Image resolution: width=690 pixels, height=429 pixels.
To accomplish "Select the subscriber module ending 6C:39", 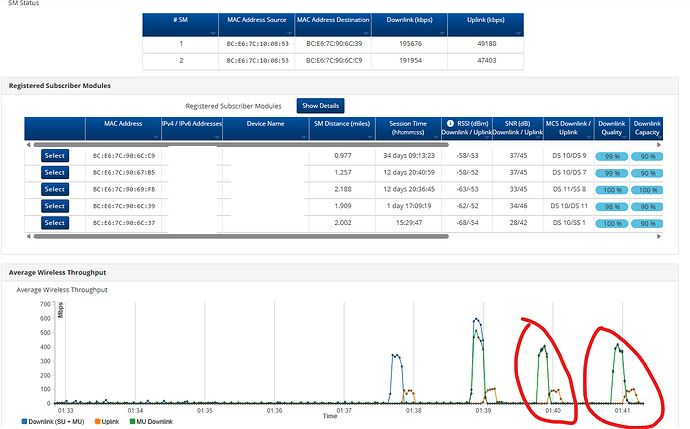I will pos(54,206).
